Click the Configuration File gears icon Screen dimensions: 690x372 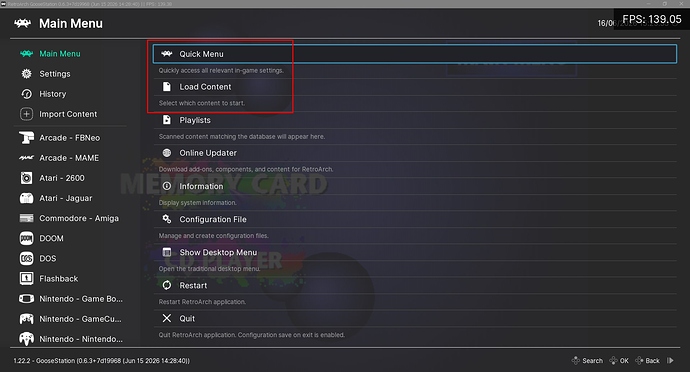point(167,219)
